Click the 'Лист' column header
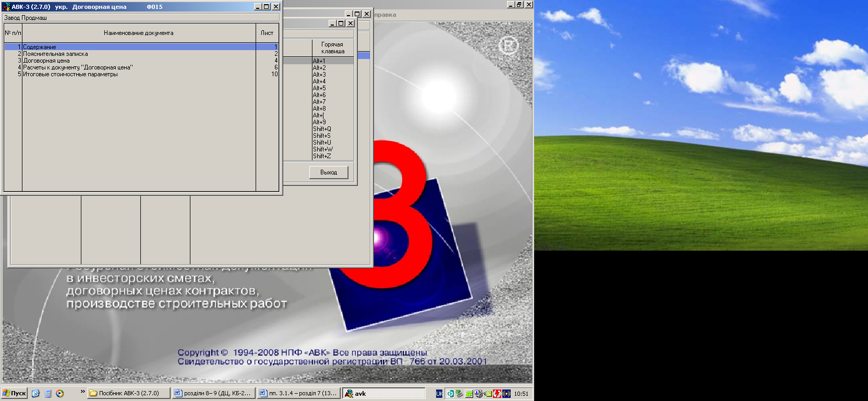868x401 pixels. click(x=267, y=33)
